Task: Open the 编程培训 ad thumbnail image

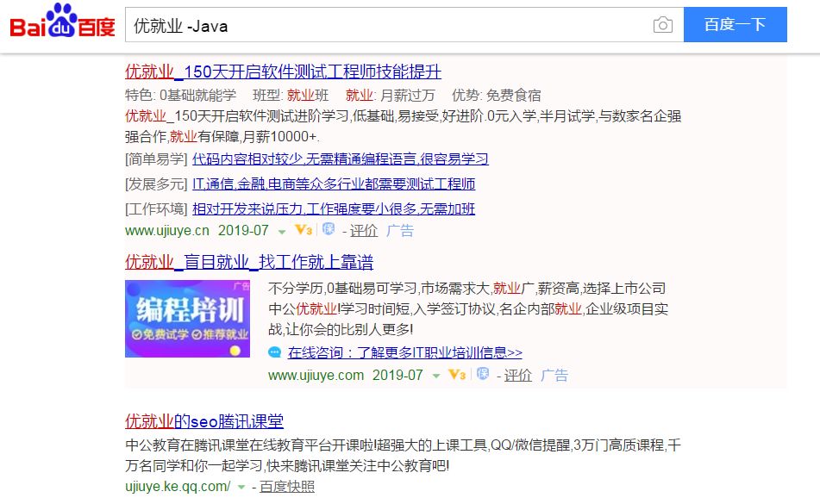Action: click(x=187, y=319)
